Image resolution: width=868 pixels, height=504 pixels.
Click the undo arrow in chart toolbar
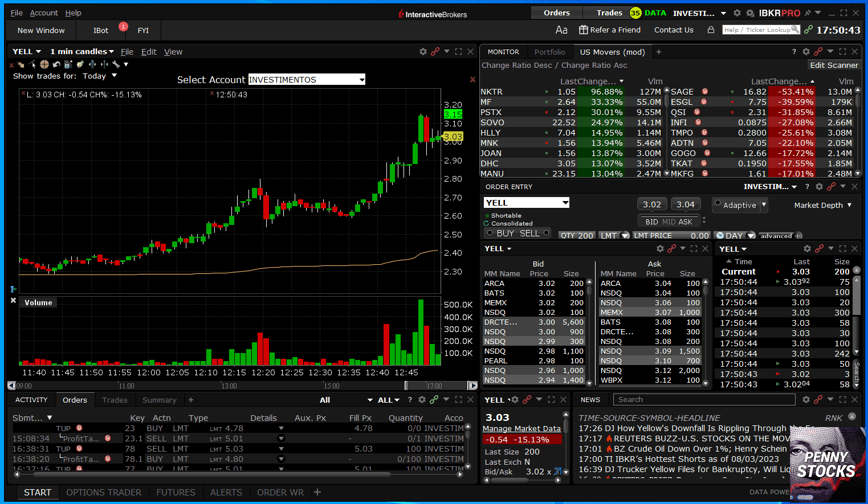56,64
